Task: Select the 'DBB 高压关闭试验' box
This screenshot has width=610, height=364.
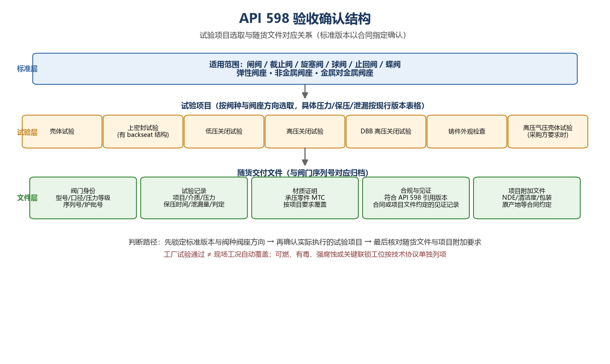Action: pos(386,132)
